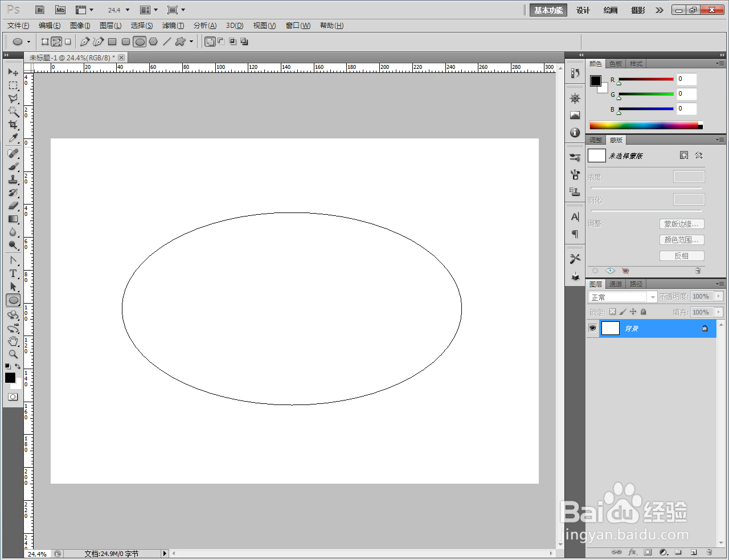Enable Fill Pixels mode
The height and width of the screenshot is (560, 729).
(x=68, y=42)
